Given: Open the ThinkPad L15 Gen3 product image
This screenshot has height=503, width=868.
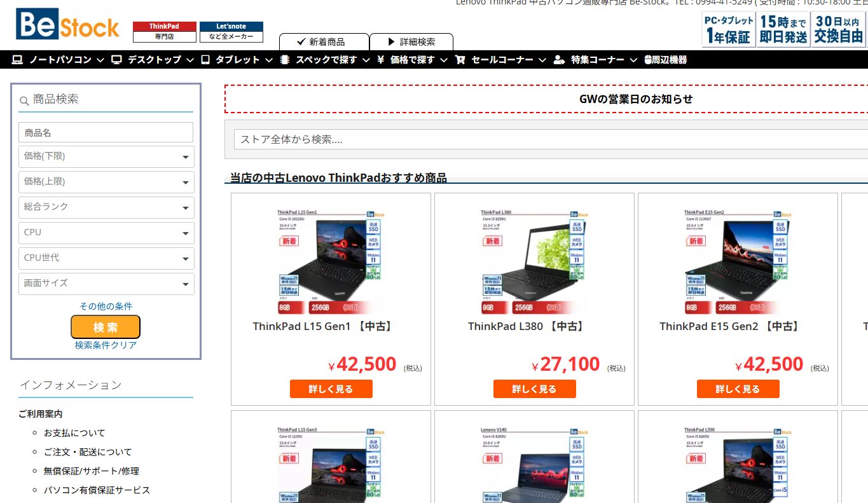Looking at the screenshot, I should pyautogui.click(x=331, y=464).
